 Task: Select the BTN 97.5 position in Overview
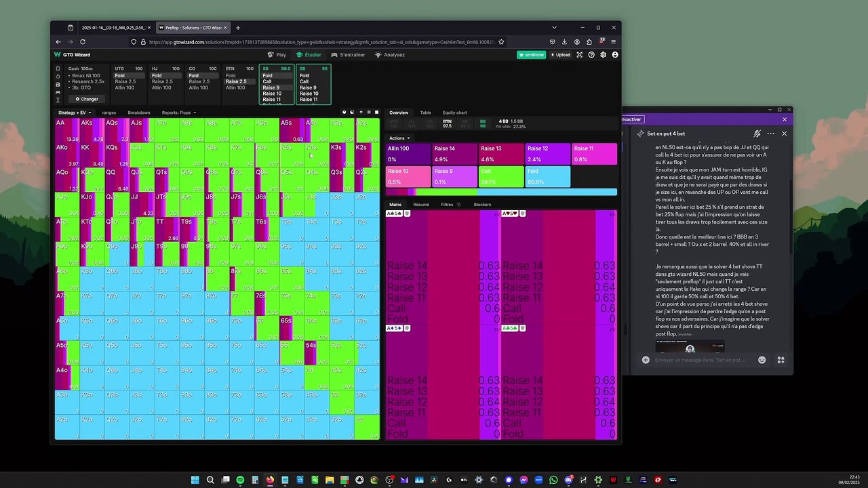pyautogui.click(x=447, y=123)
